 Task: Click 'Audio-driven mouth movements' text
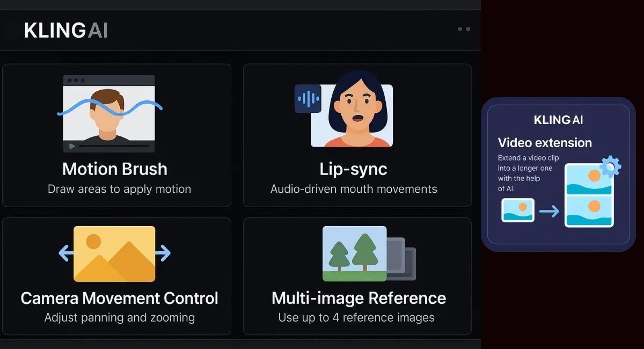354,189
